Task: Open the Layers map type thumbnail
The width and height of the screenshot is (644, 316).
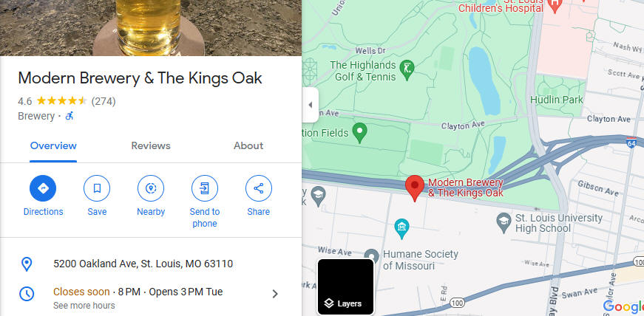Action: (x=346, y=287)
